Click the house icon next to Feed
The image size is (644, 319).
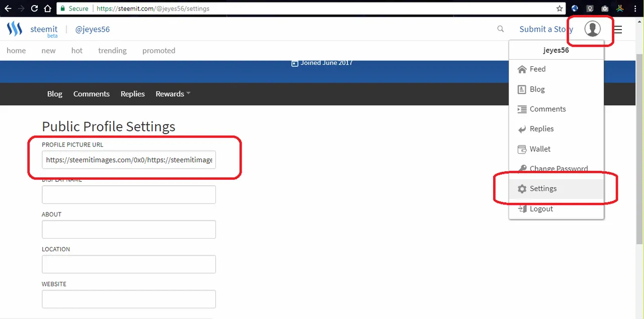pos(522,69)
